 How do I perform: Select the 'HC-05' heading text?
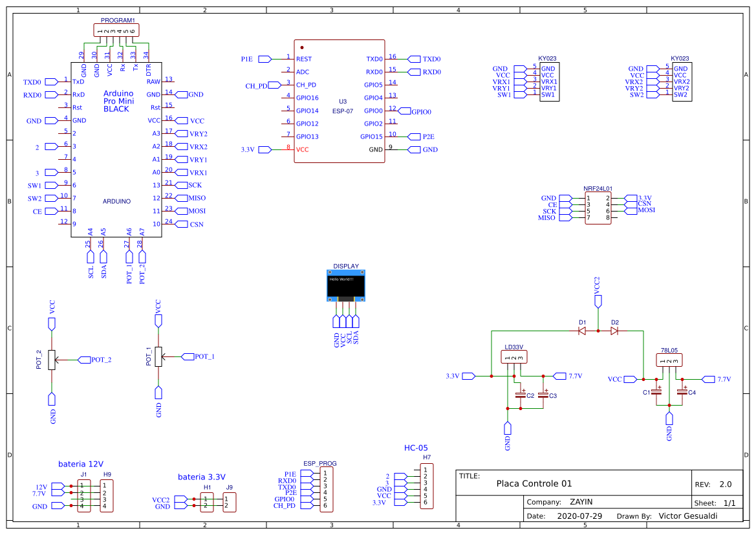tap(416, 448)
